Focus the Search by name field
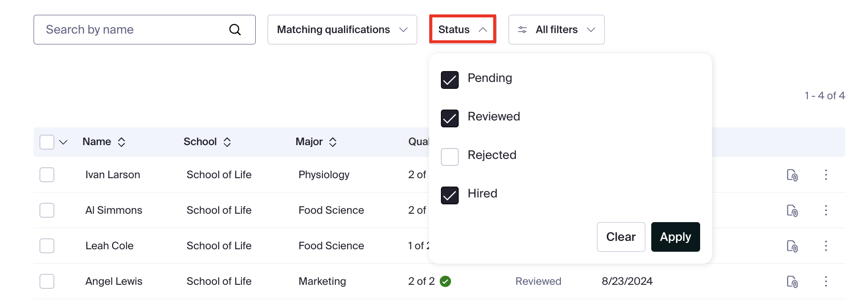This screenshot has height=308, width=868. tap(144, 30)
